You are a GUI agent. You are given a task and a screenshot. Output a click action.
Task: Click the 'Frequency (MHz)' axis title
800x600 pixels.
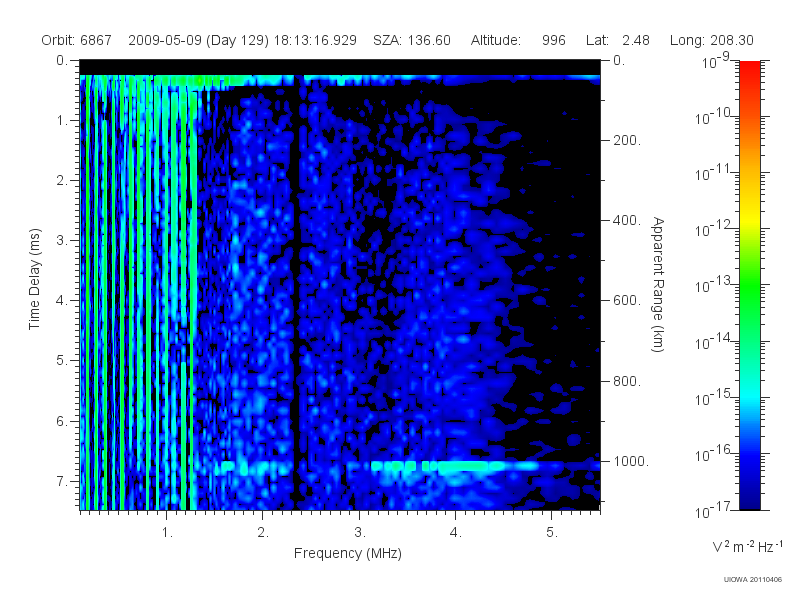[x=348, y=553]
